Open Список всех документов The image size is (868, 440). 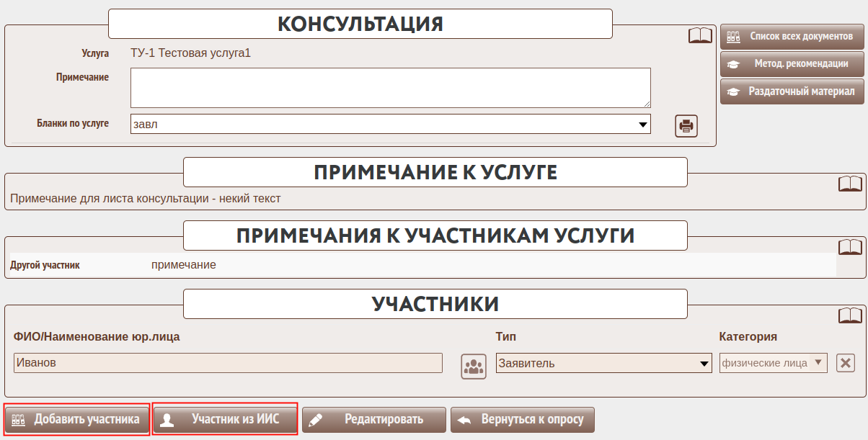[x=792, y=36]
